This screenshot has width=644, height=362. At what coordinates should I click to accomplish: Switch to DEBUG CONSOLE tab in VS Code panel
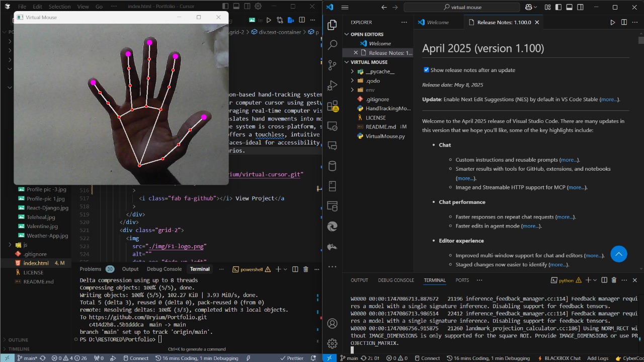[x=396, y=280]
